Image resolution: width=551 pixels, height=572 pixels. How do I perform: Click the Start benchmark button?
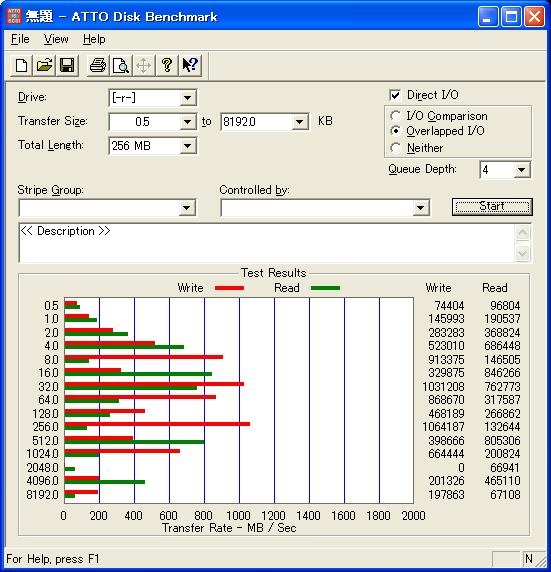click(x=492, y=206)
